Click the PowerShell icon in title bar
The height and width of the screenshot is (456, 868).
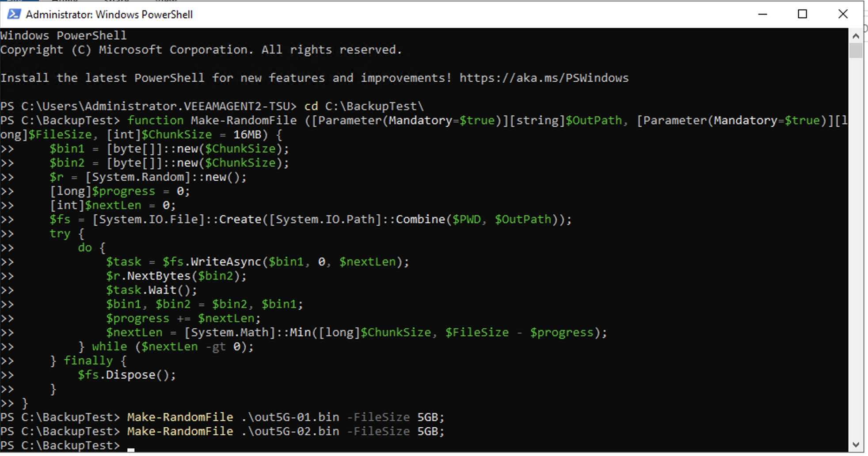click(14, 14)
